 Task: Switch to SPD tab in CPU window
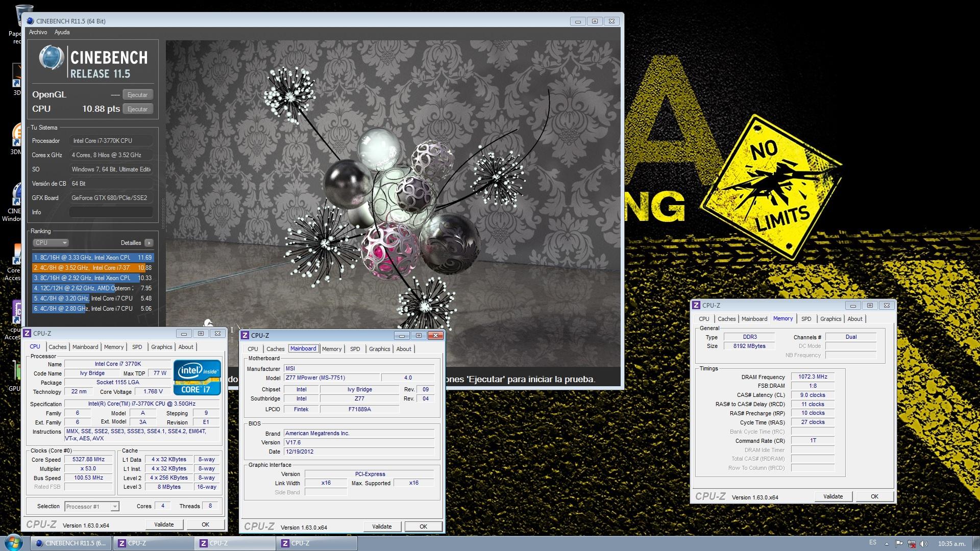(x=137, y=347)
